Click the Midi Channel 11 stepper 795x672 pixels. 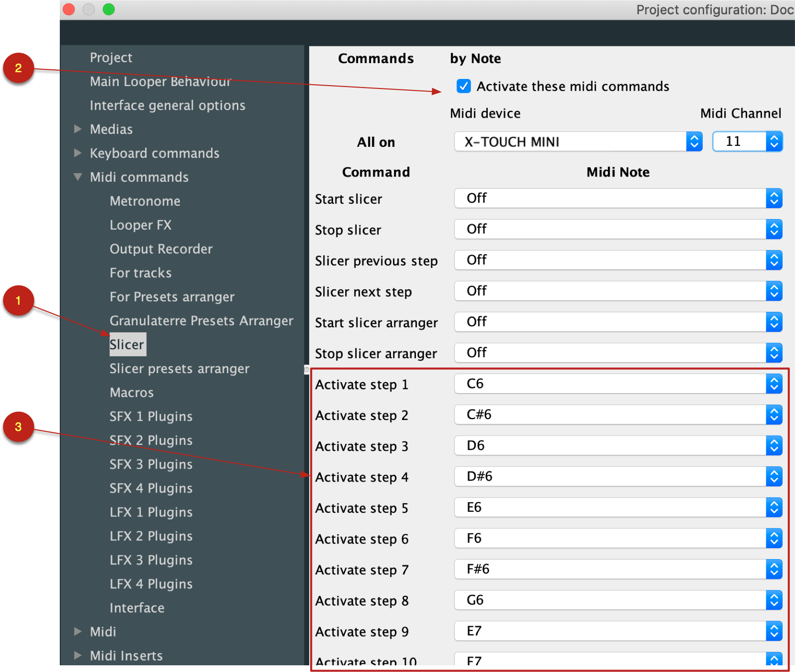tap(774, 142)
